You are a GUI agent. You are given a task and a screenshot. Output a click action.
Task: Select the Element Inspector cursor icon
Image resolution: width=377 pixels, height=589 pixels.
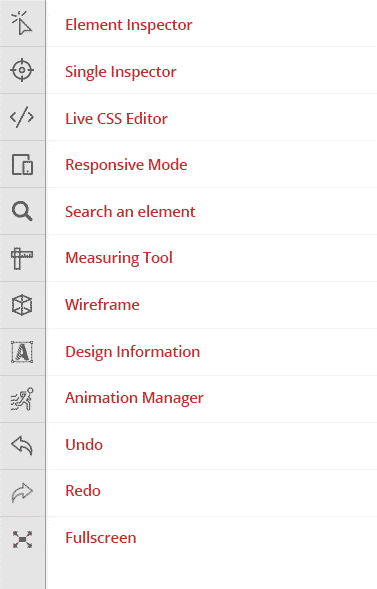tap(22, 23)
